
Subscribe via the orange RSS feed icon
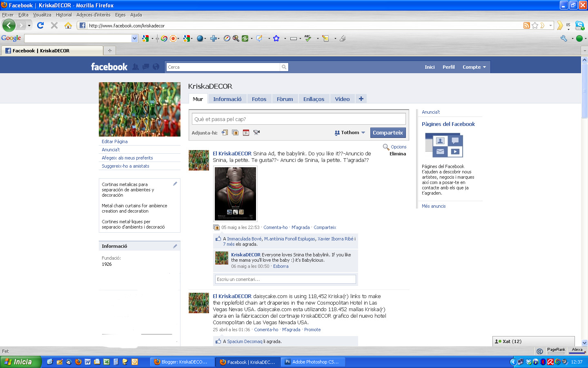pyautogui.click(x=527, y=25)
